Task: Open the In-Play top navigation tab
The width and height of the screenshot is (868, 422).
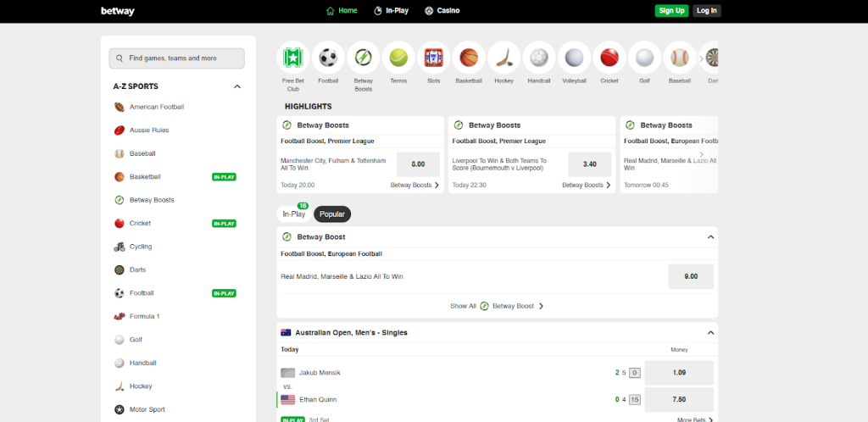Action: (x=392, y=10)
